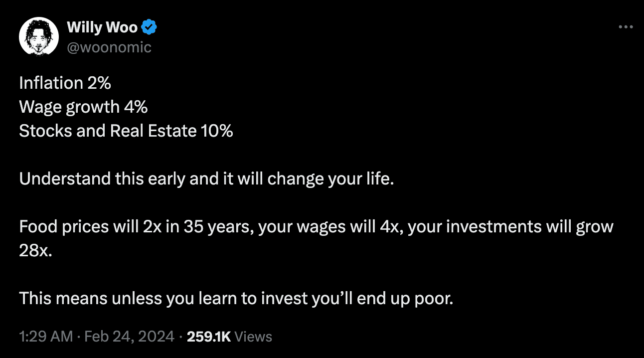This screenshot has width=644, height=358.
Task: Click the phrase 'change your life.'
Action: 331,179
